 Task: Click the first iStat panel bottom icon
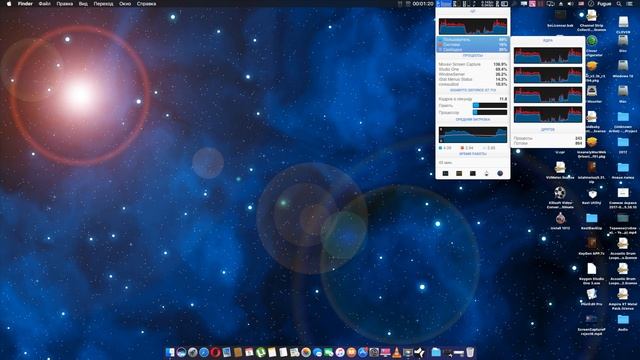point(445,173)
